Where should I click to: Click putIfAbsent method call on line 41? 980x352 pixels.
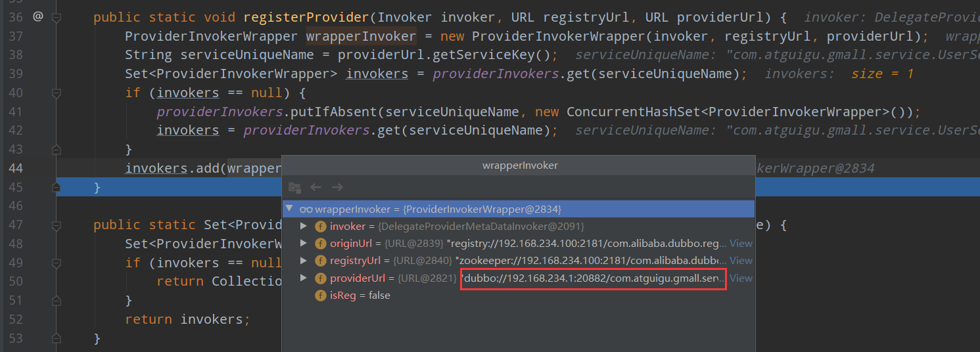(334, 112)
